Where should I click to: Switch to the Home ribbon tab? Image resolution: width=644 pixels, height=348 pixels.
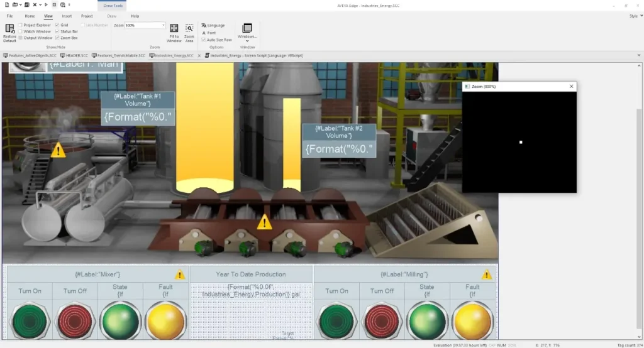30,16
